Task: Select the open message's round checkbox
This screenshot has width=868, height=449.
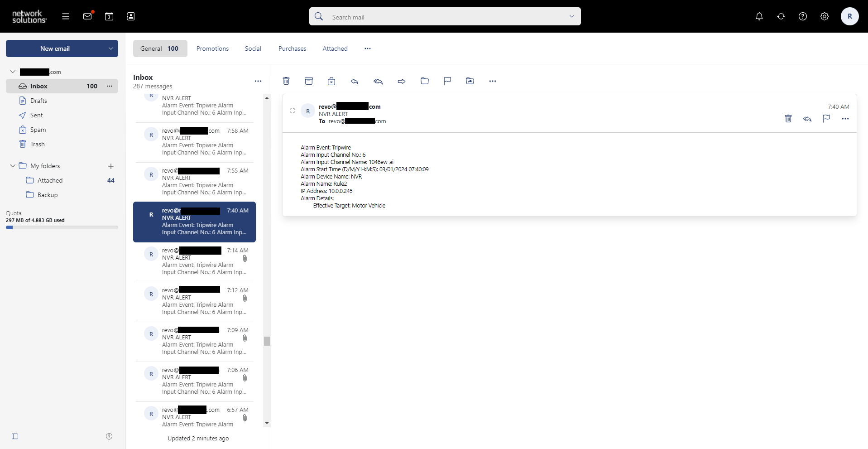Action: (x=293, y=111)
